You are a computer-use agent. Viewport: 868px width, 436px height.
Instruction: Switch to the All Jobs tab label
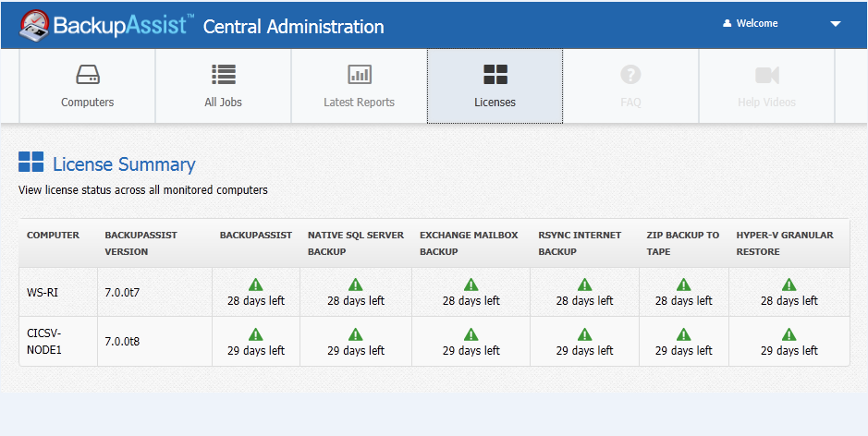(x=223, y=103)
